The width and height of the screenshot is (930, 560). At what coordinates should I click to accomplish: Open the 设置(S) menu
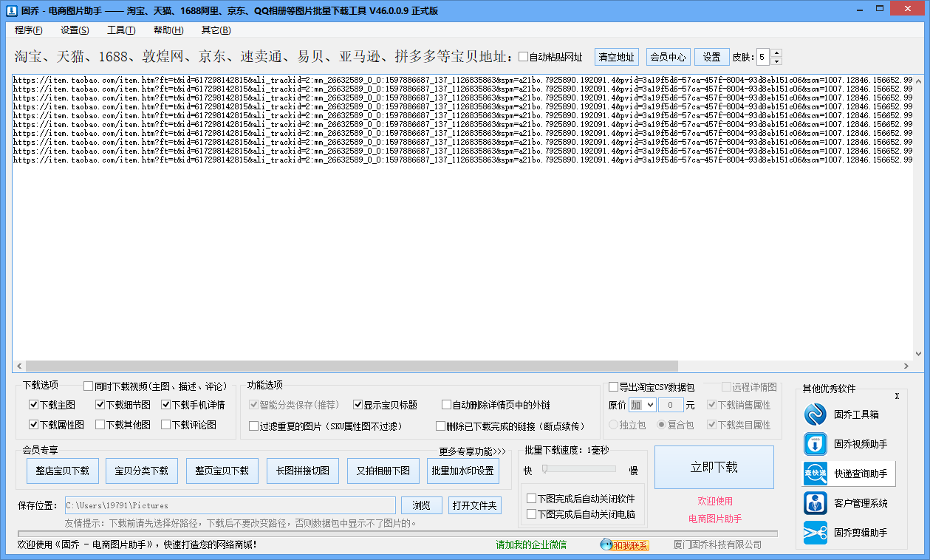pyautogui.click(x=75, y=30)
